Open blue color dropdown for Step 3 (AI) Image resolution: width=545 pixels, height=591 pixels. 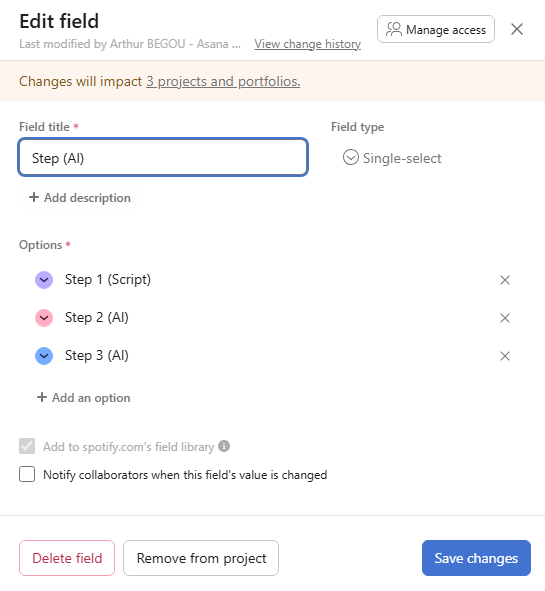44,356
